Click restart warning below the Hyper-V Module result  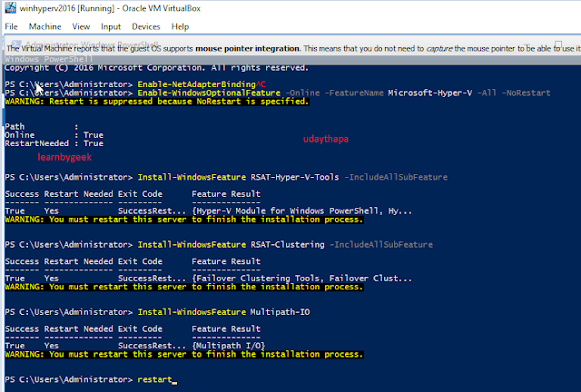click(x=184, y=220)
